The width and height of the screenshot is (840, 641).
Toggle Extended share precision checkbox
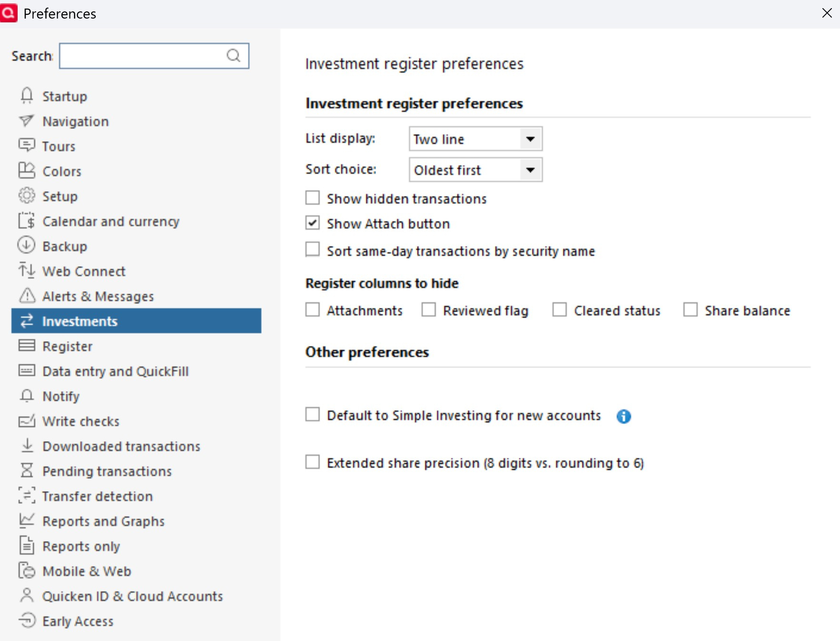coord(313,463)
